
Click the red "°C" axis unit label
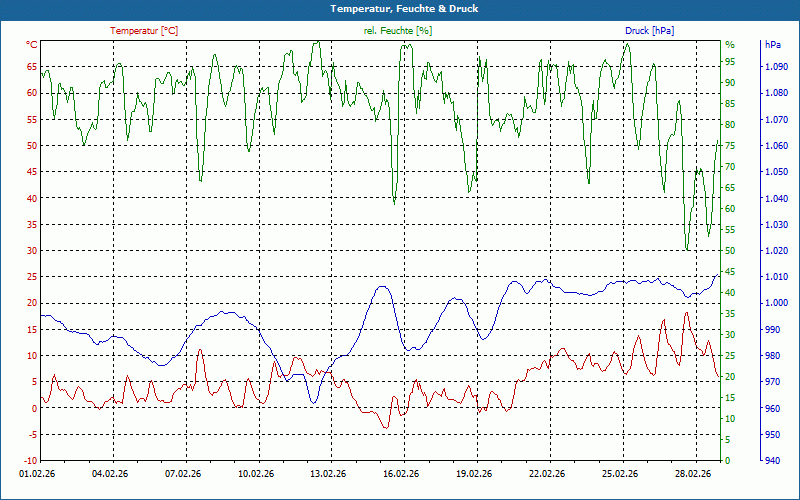pyautogui.click(x=32, y=45)
